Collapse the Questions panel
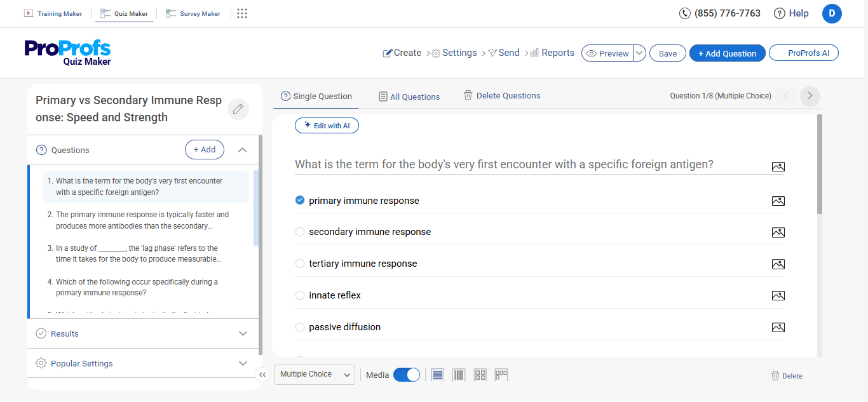Screen dimensions: 868x402 click(242, 149)
